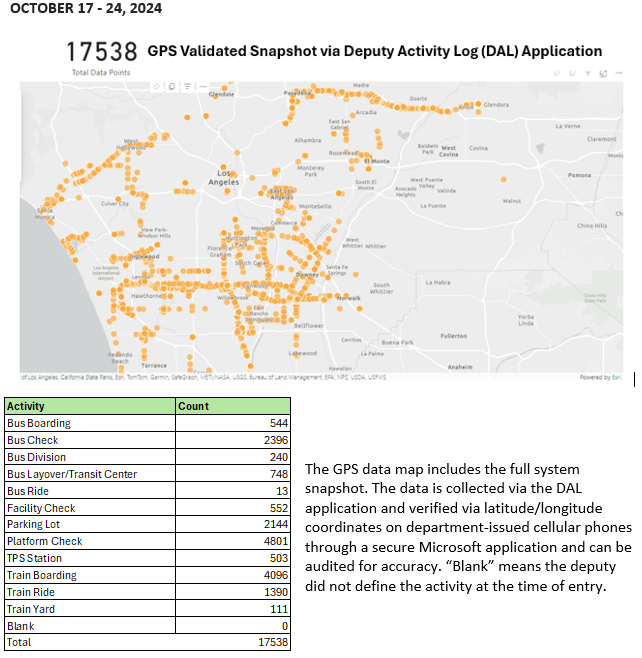Viewport: 642px width, 658px height.
Task: Select the Total row in the activity table
Action: (x=147, y=642)
